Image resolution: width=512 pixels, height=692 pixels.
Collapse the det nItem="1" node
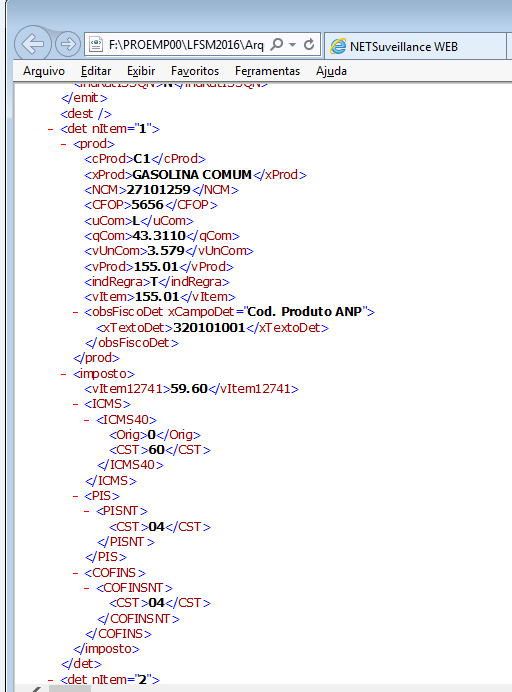click(50, 130)
